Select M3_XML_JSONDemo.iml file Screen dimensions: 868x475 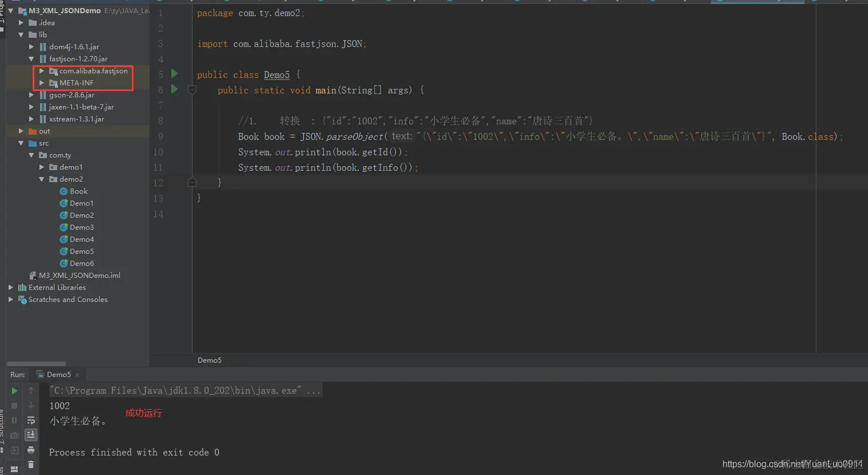coord(75,276)
